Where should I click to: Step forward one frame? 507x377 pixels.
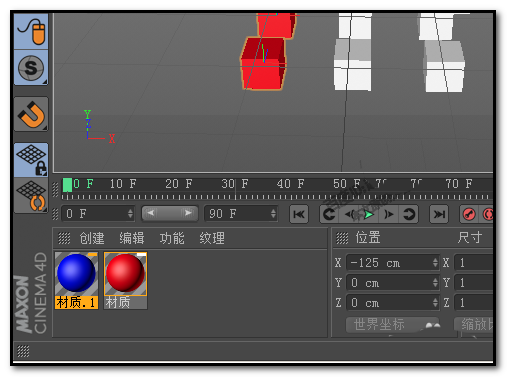[389, 214]
